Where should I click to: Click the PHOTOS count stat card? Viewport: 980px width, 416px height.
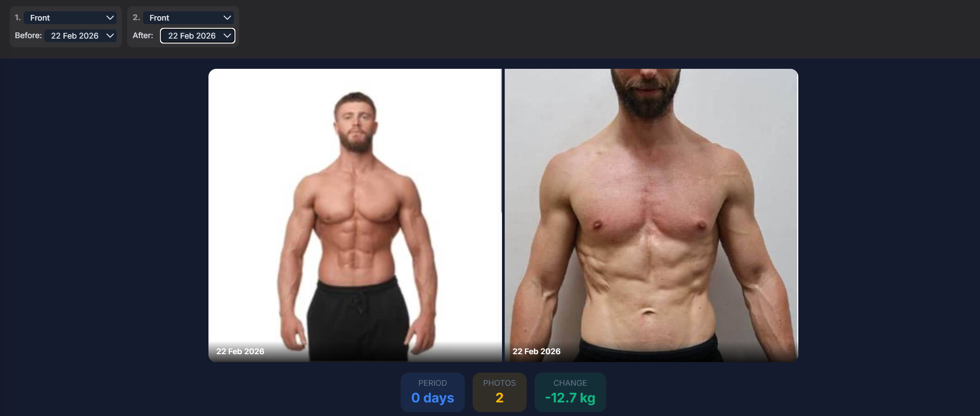click(499, 392)
